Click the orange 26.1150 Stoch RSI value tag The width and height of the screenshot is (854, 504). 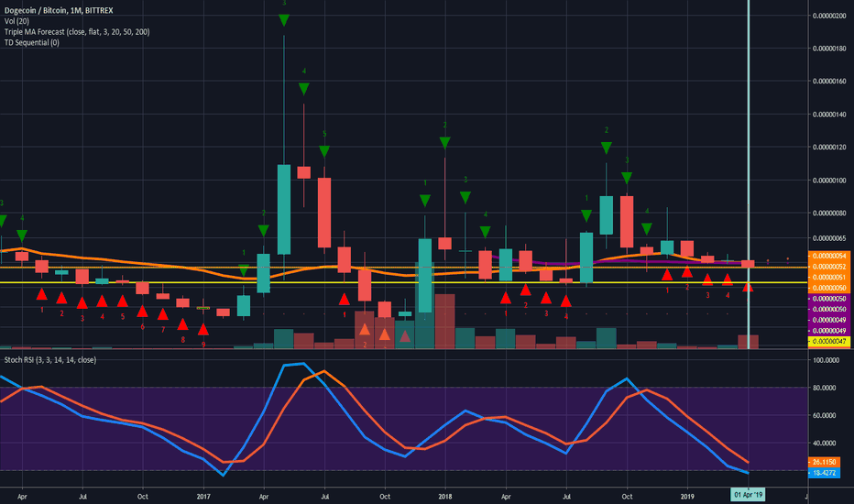pyautogui.click(x=824, y=462)
